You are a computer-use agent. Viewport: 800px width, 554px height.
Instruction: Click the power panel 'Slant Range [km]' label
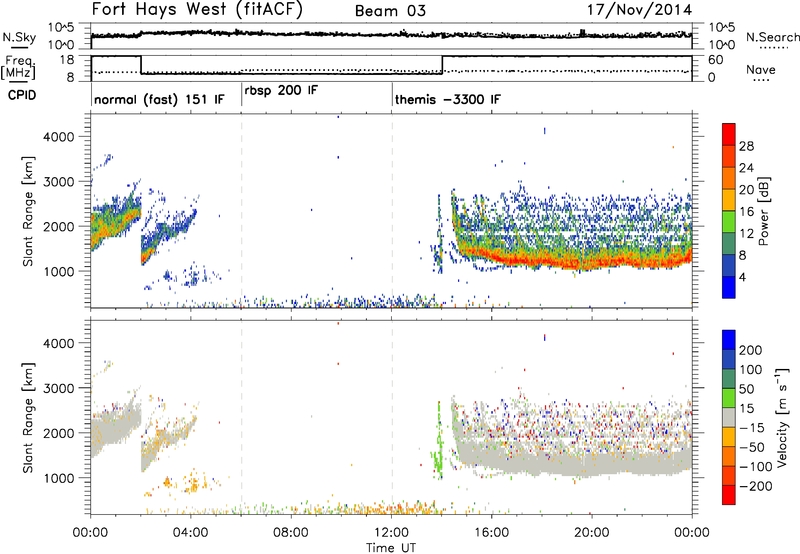(28, 211)
